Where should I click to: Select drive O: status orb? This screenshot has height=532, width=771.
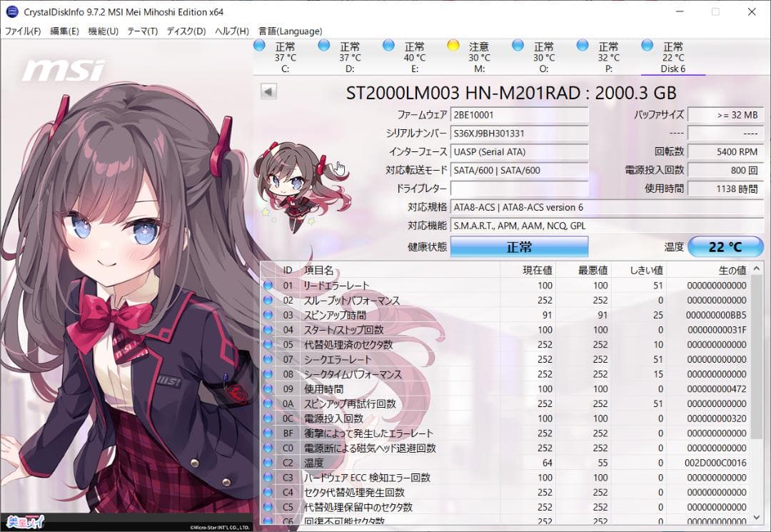518,46
